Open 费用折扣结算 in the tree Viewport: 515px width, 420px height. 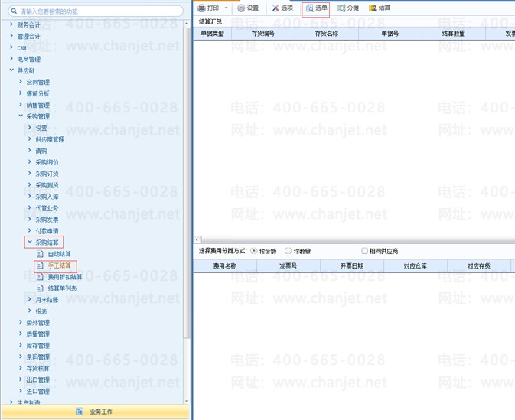pyautogui.click(x=65, y=277)
